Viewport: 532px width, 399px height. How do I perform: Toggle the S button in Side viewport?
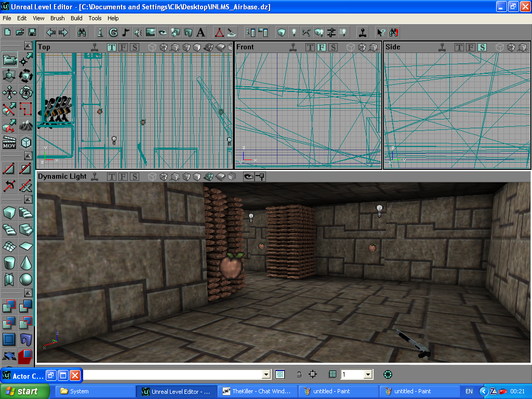point(482,47)
